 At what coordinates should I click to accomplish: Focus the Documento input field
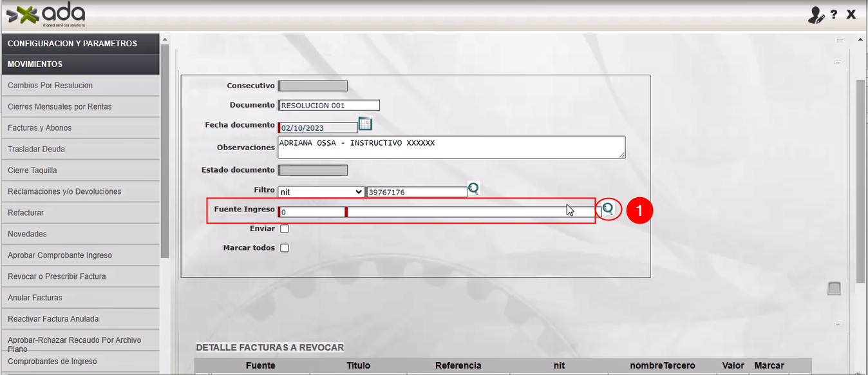point(329,106)
